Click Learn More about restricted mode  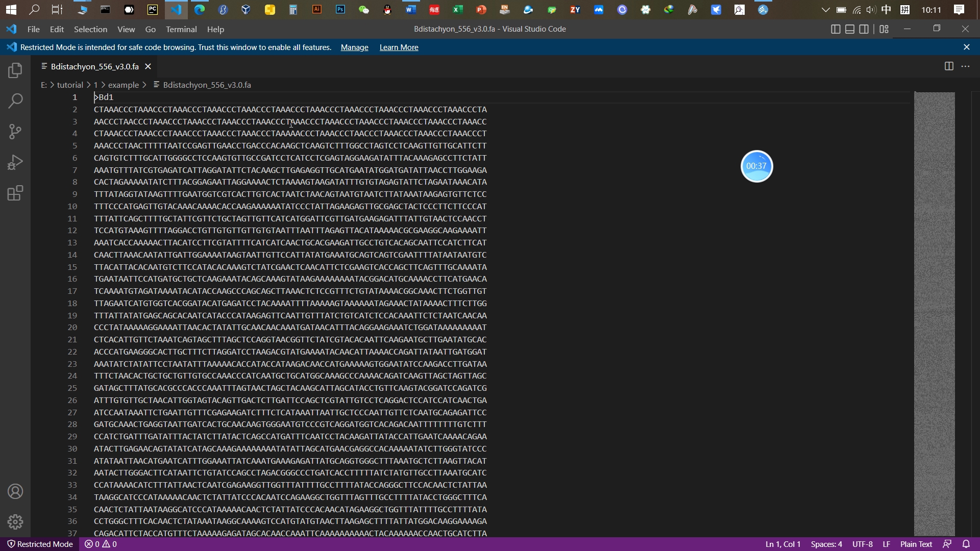(x=399, y=47)
